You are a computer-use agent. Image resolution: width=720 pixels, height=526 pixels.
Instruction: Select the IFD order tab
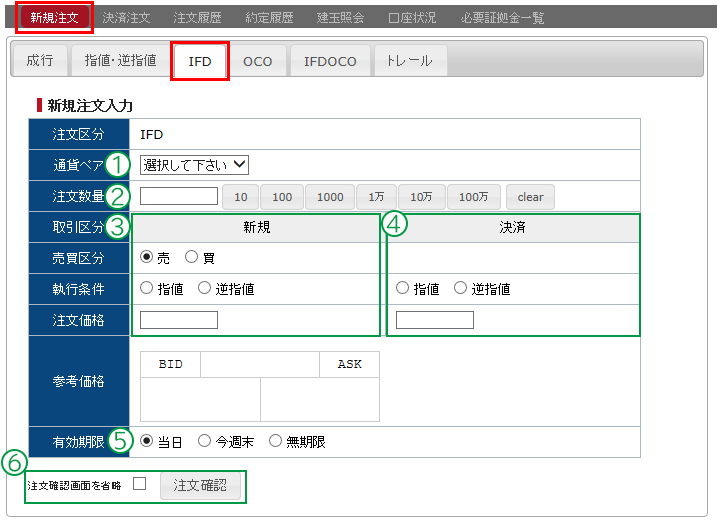click(x=200, y=61)
